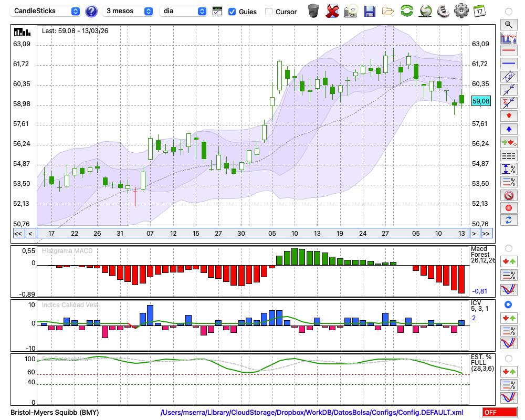Click the blue floppy disk save icon
This screenshot has width=525, height=420.
370,11
